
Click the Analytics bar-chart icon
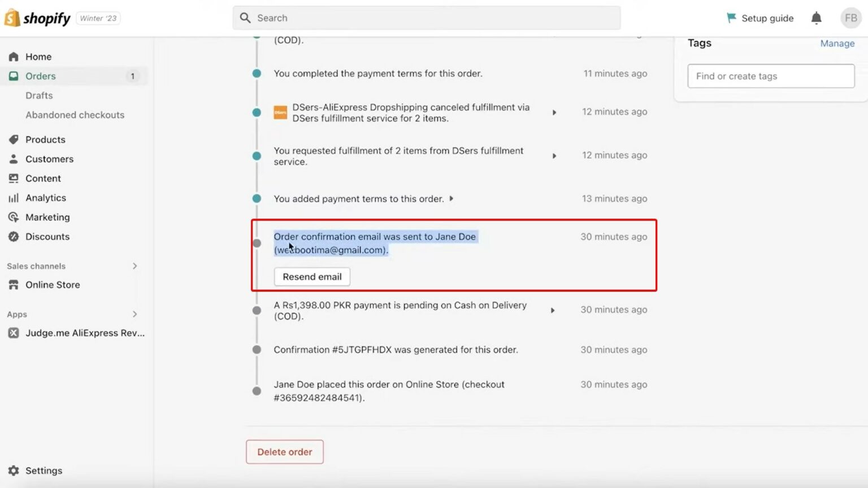[x=14, y=198]
